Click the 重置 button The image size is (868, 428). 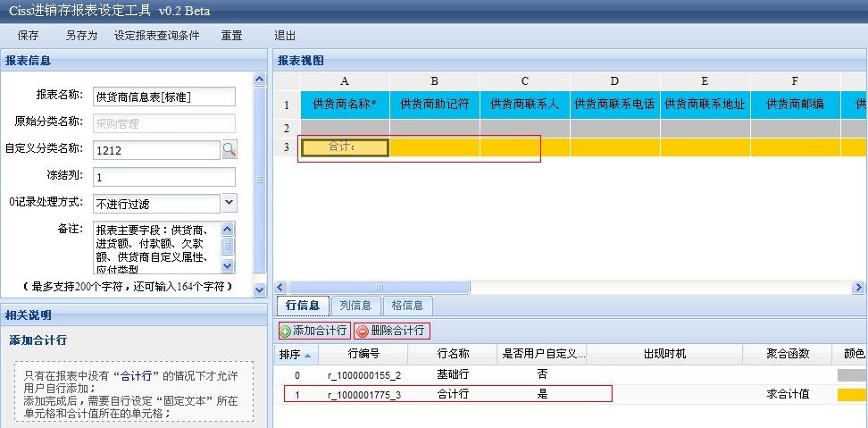pyautogui.click(x=231, y=36)
